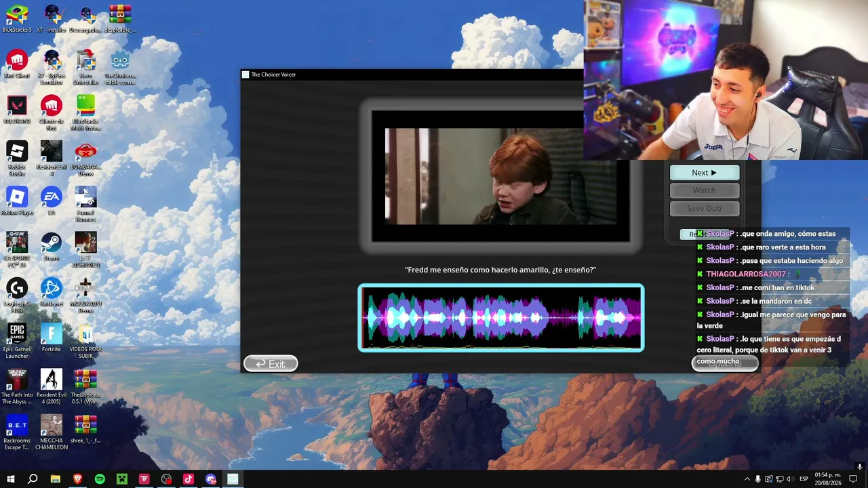Open The Path Into The Abyss shortcut

point(17,386)
